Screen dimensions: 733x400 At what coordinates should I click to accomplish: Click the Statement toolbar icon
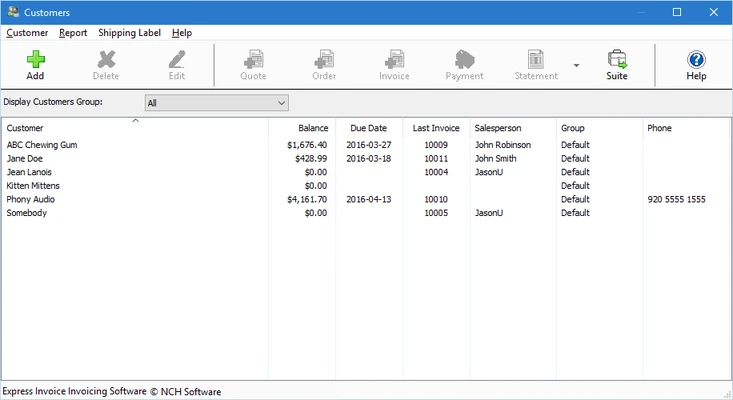pos(536,59)
